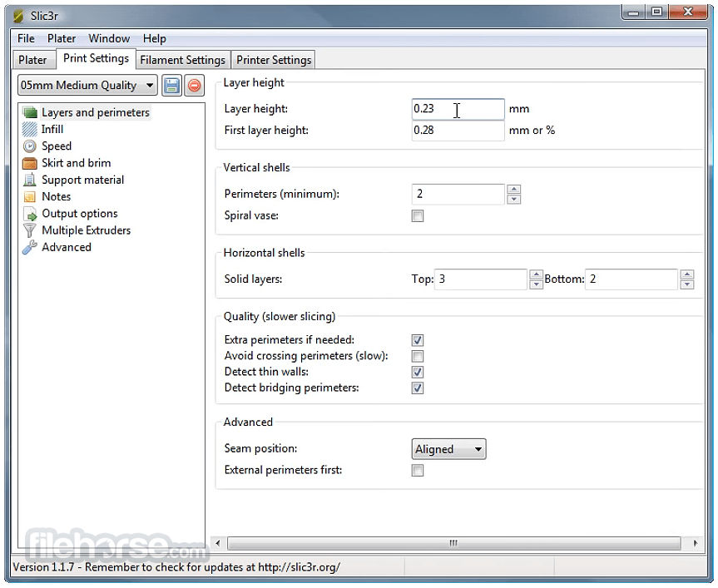Open the Help menu
The image size is (718, 588).
point(154,39)
